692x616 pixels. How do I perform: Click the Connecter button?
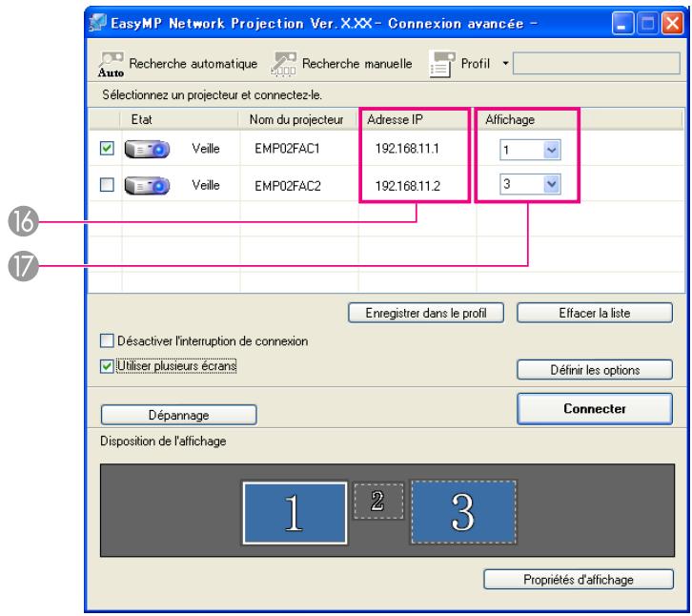click(595, 409)
